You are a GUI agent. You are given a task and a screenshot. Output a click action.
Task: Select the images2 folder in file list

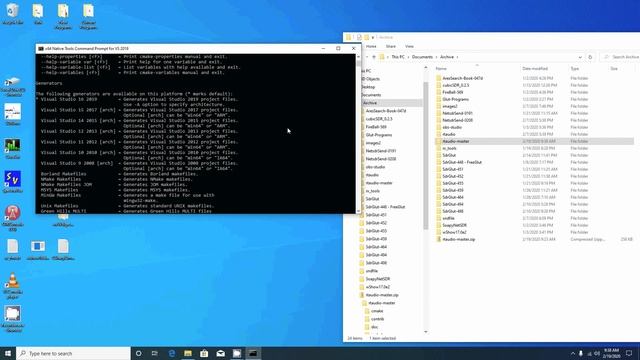point(450,106)
